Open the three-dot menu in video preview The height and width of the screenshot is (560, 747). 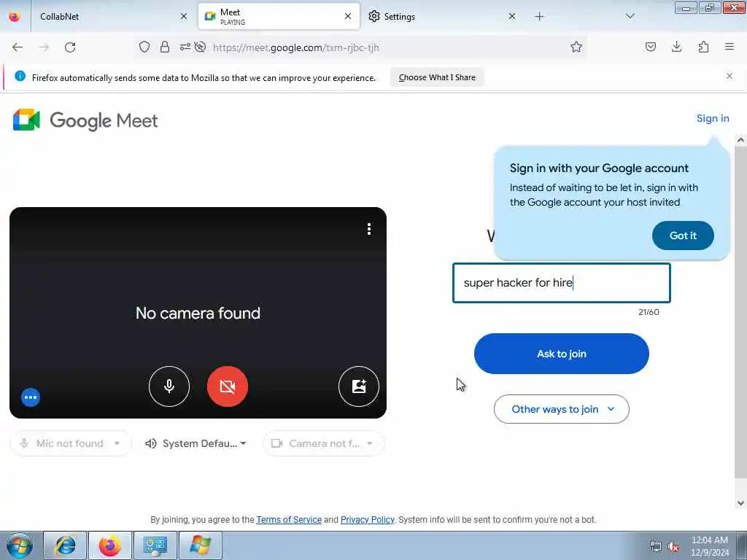[368, 229]
